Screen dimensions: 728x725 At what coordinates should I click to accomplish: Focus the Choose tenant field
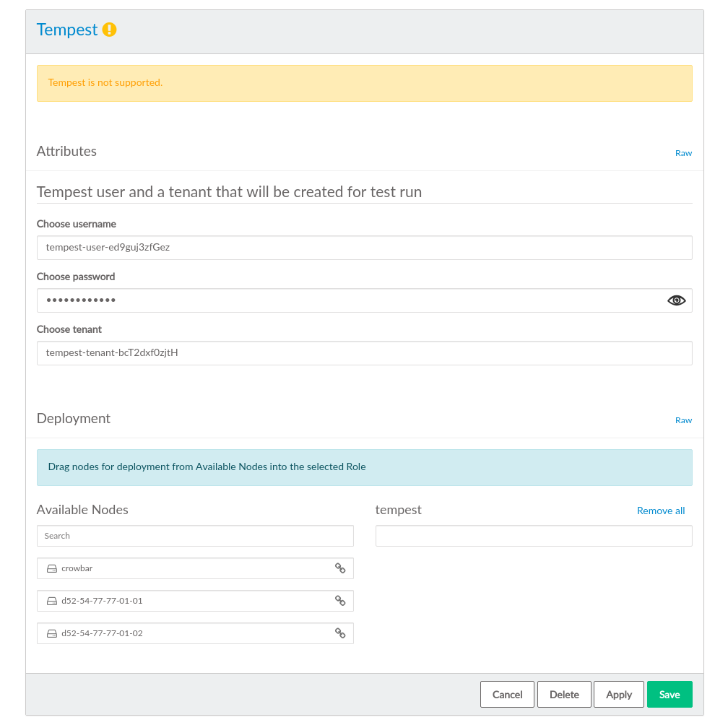tap(364, 353)
